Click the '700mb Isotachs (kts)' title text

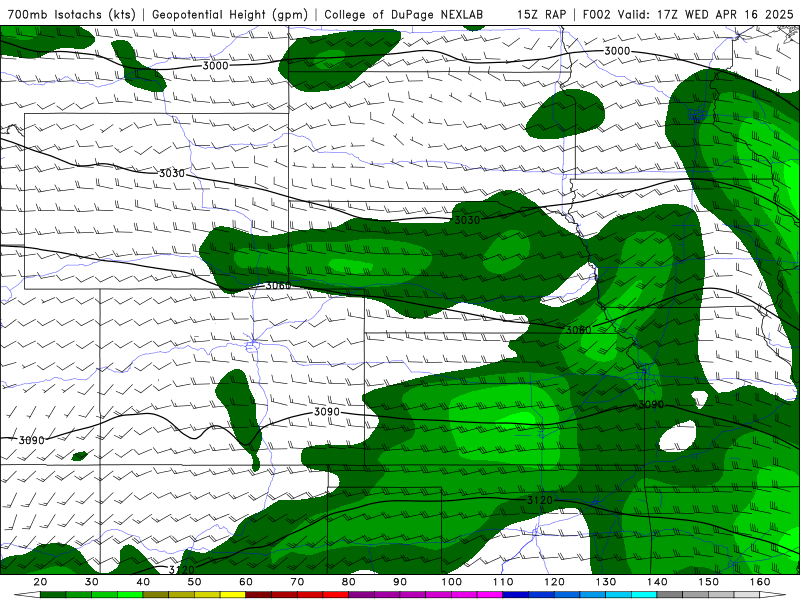[71, 14]
